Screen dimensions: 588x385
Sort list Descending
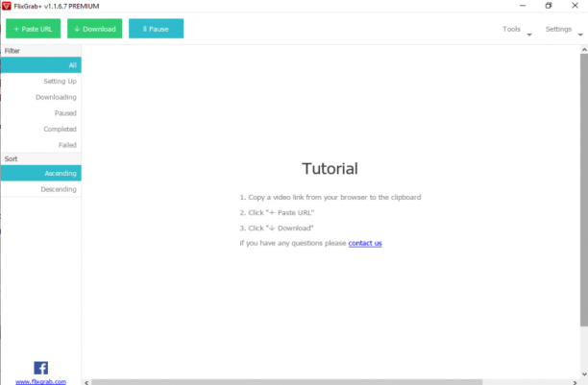41,189
